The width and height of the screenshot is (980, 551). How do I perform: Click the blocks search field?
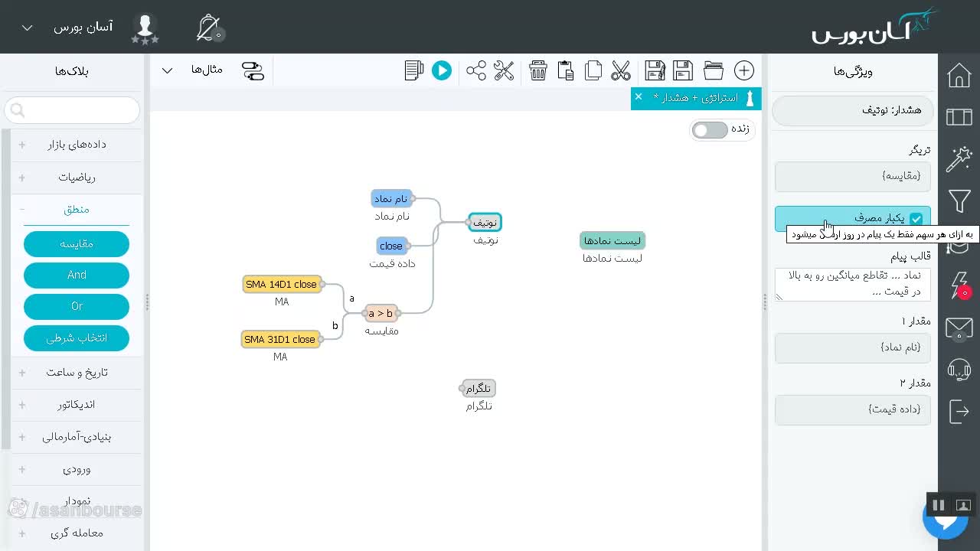coord(73,110)
